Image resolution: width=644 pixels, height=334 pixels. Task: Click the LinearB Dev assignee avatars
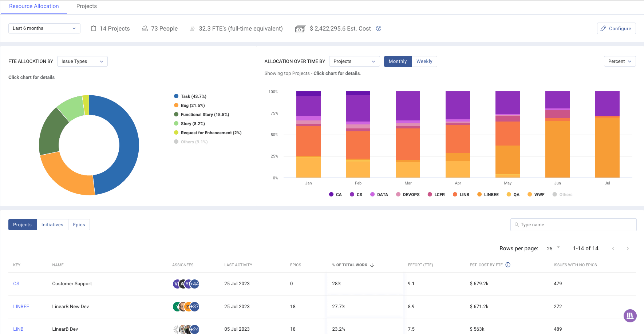tap(186, 329)
